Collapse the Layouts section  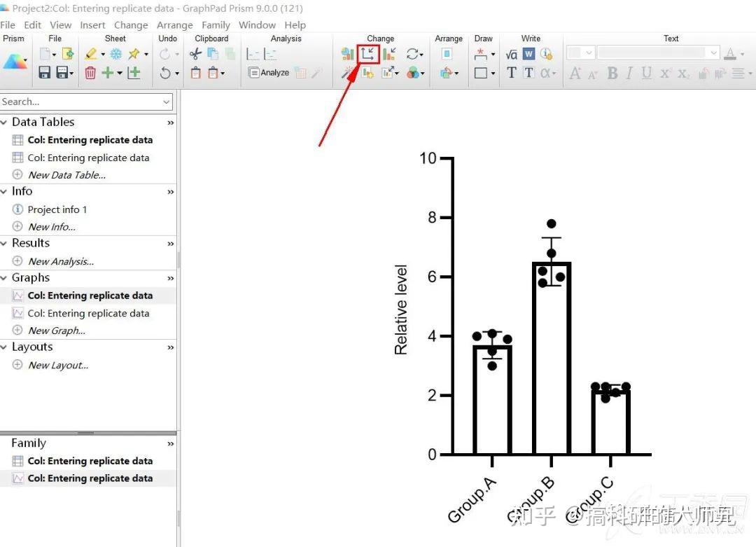click(4, 347)
